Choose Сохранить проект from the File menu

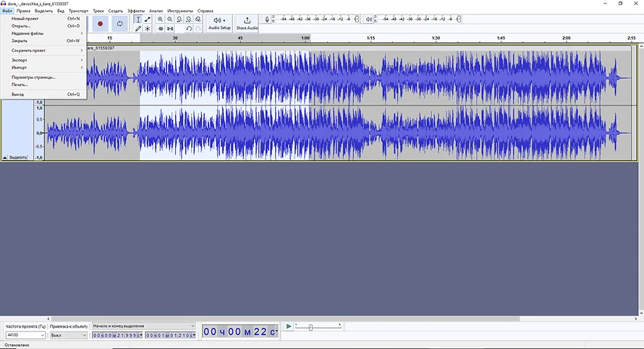pos(28,51)
